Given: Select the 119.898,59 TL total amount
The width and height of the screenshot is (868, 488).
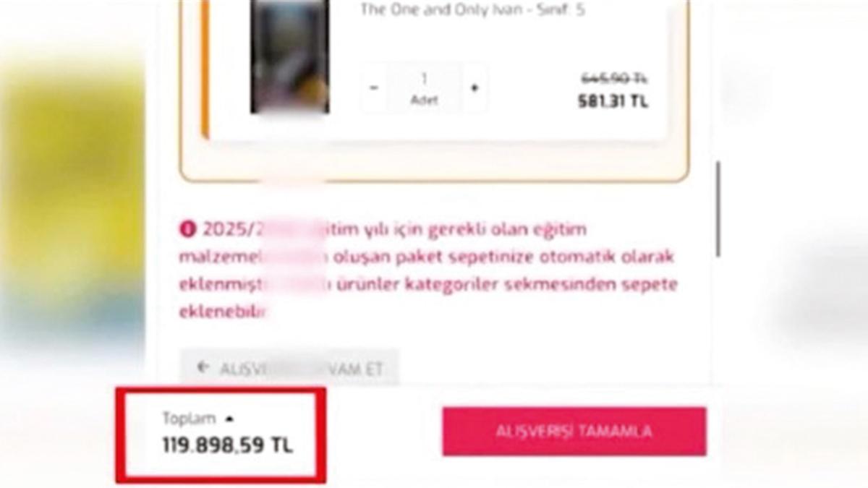Looking at the screenshot, I should coord(228,445).
